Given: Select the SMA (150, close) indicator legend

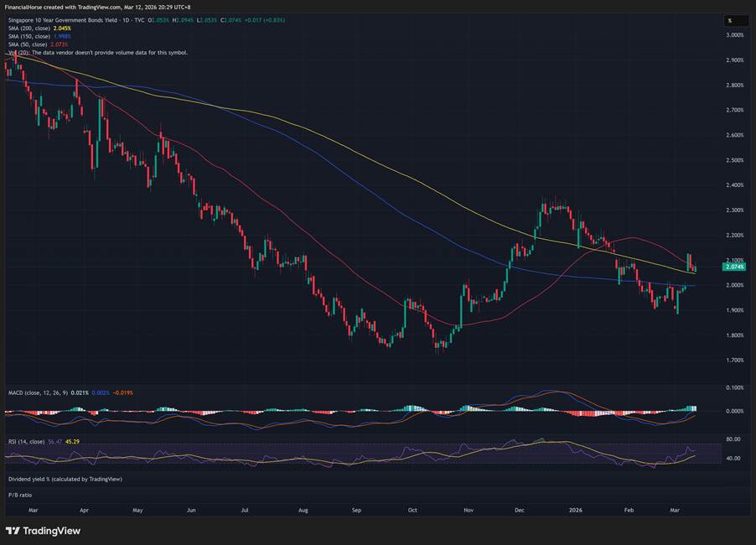Looking at the screenshot, I should coord(30,36).
